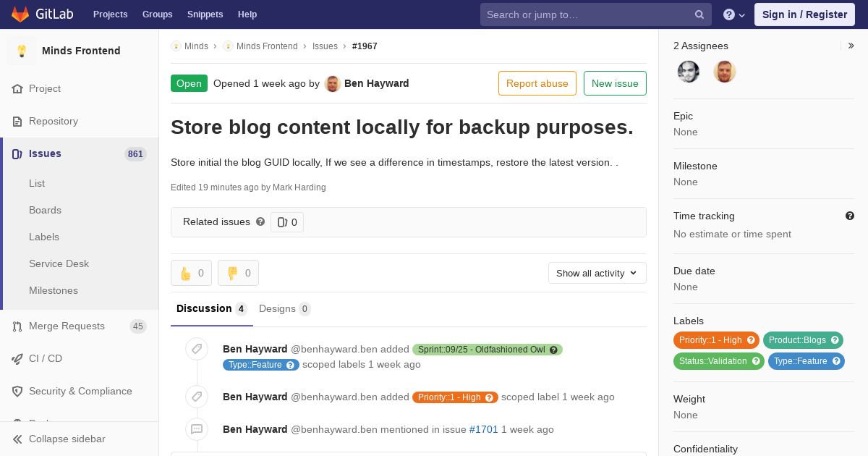This screenshot has height=456, width=868.
Task: Click the help icon on the sidebar Type::Feature label
Action: (836, 360)
